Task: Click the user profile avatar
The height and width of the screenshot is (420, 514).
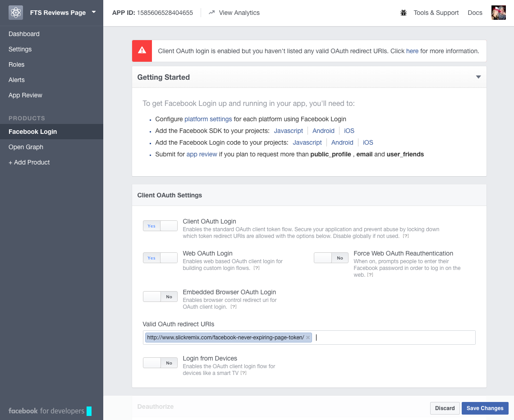Action: coord(499,13)
